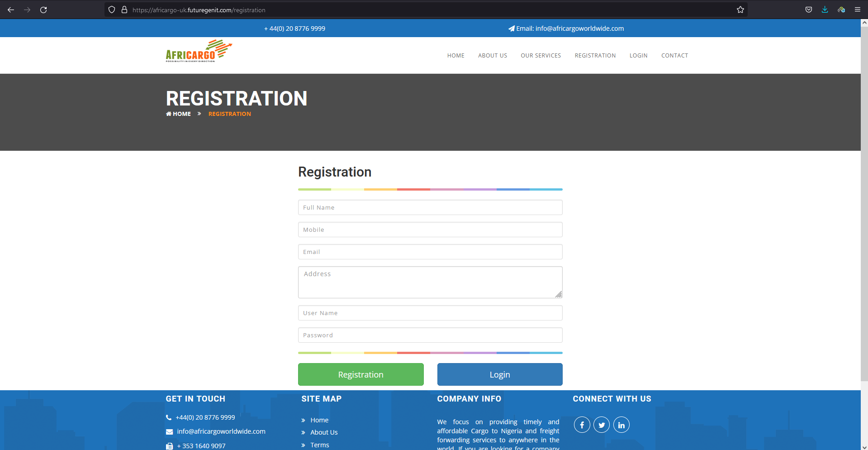Screen dimensions: 868x450
Task: Open the Terms link in site map
Action: [x=319, y=445]
